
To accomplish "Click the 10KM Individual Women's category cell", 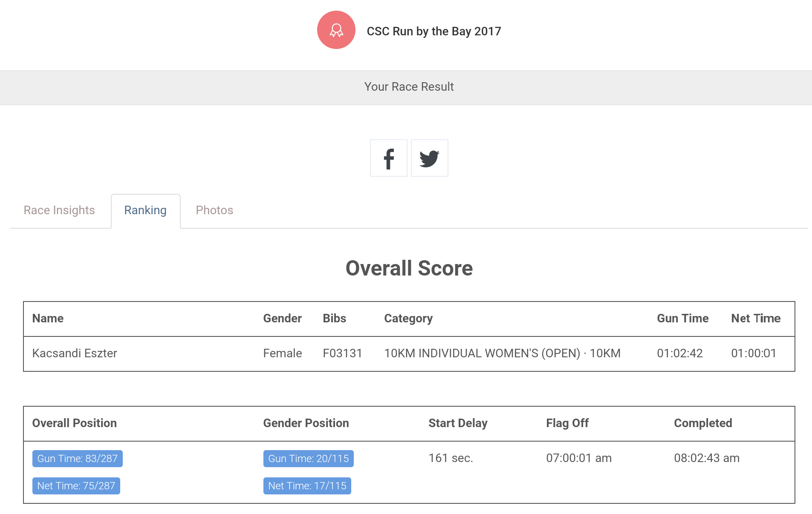I will tap(502, 353).
